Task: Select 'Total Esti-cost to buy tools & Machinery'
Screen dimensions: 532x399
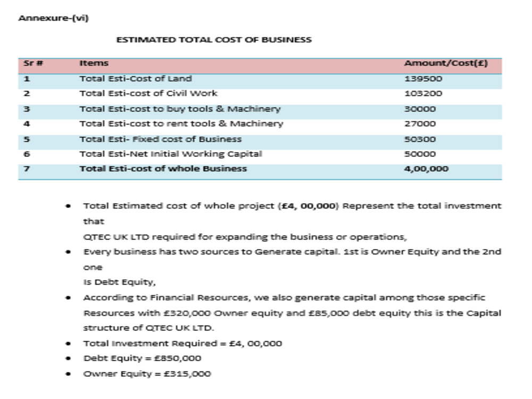Action: tap(180, 109)
